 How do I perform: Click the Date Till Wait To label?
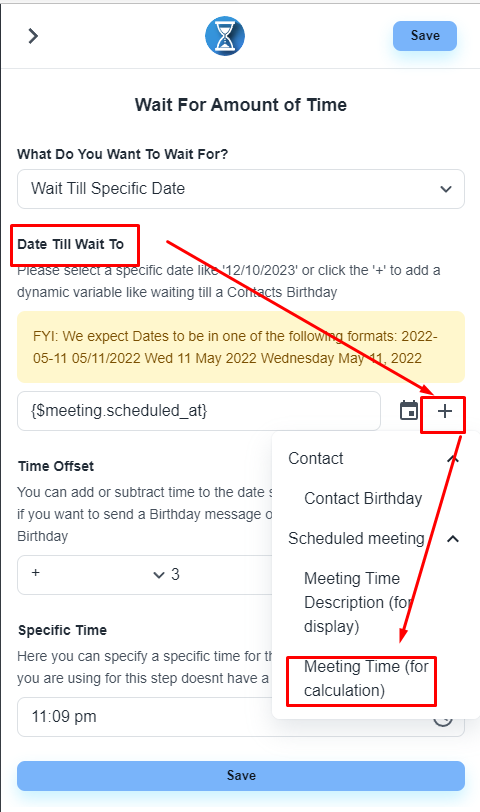pos(70,244)
